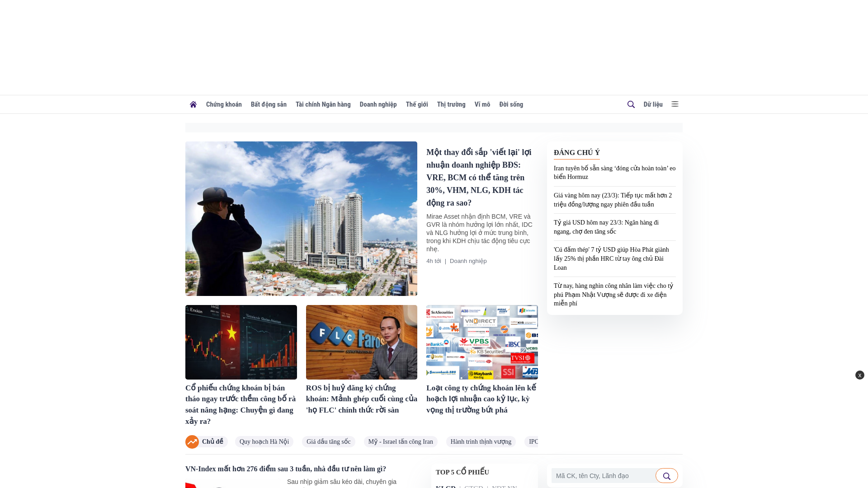Select the Hành trình thịnh vượng topic tag
The height and width of the screenshot is (488, 868).
(481, 442)
